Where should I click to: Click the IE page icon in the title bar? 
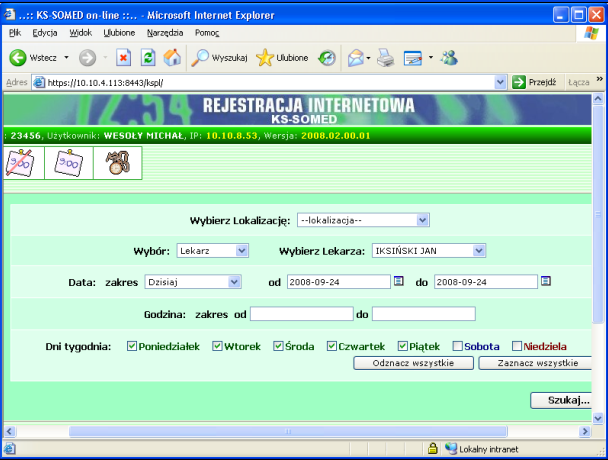[10, 14]
